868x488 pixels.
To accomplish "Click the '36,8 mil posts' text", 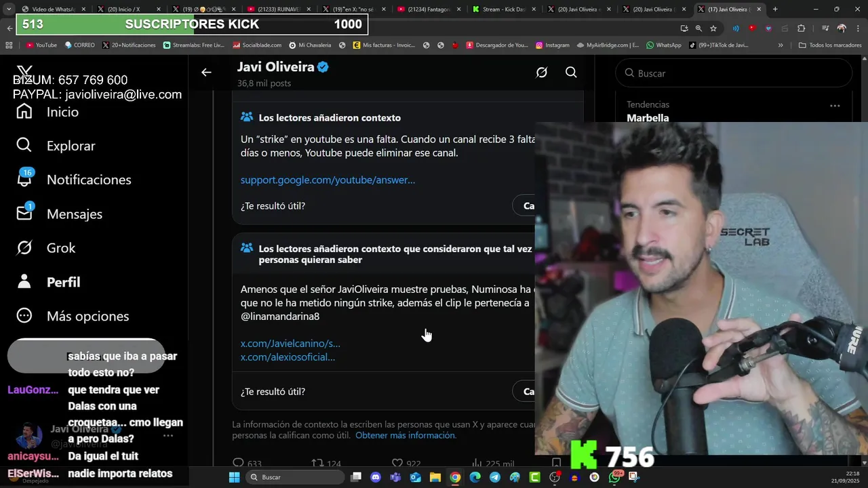I will click(264, 83).
